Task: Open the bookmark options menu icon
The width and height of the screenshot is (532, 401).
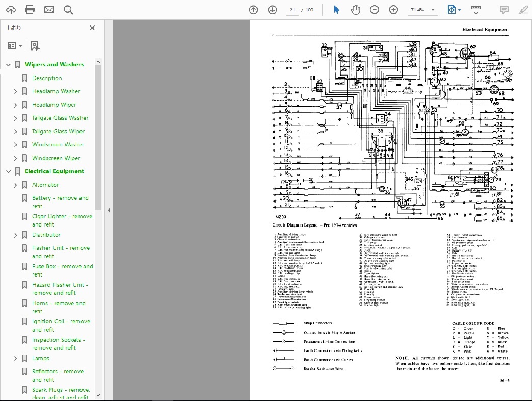Action: 14,46
